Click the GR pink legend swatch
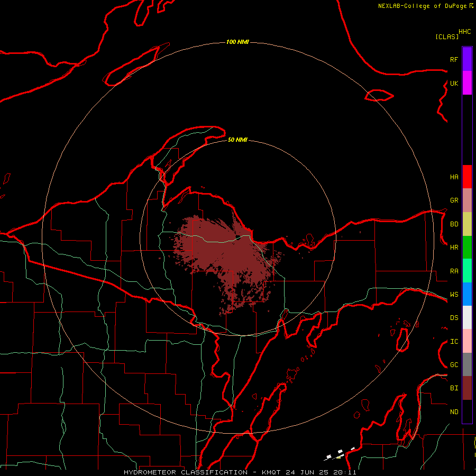Screen dimensions: 476x476 [467, 200]
